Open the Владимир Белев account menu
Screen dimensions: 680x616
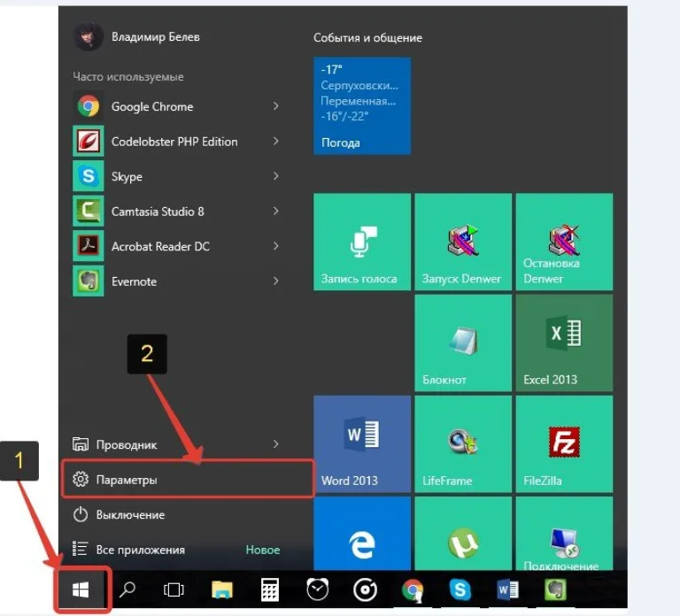pos(138,37)
